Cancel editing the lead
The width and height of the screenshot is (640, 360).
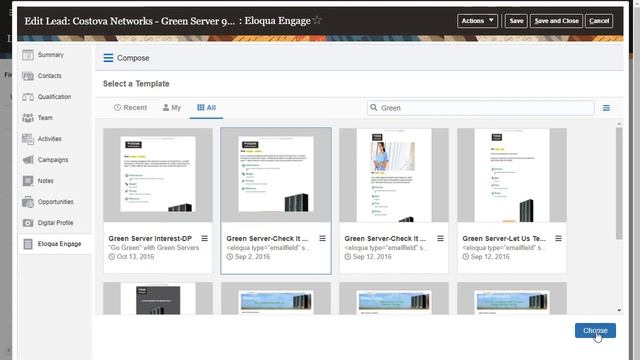(599, 21)
